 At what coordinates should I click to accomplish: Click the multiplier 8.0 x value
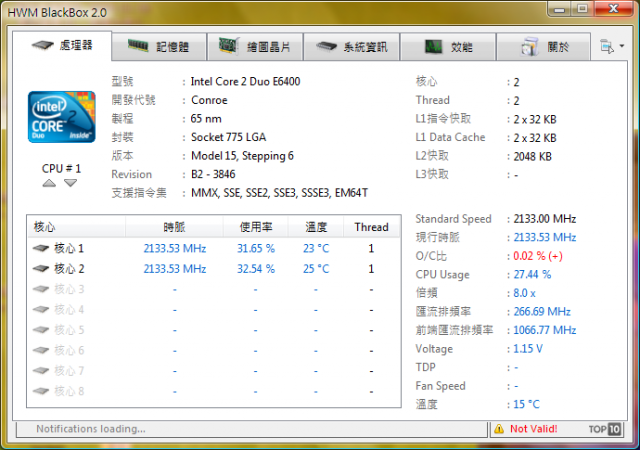coord(524,293)
